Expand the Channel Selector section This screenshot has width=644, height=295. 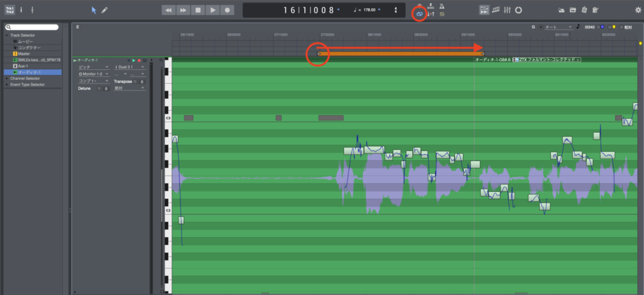point(6,78)
